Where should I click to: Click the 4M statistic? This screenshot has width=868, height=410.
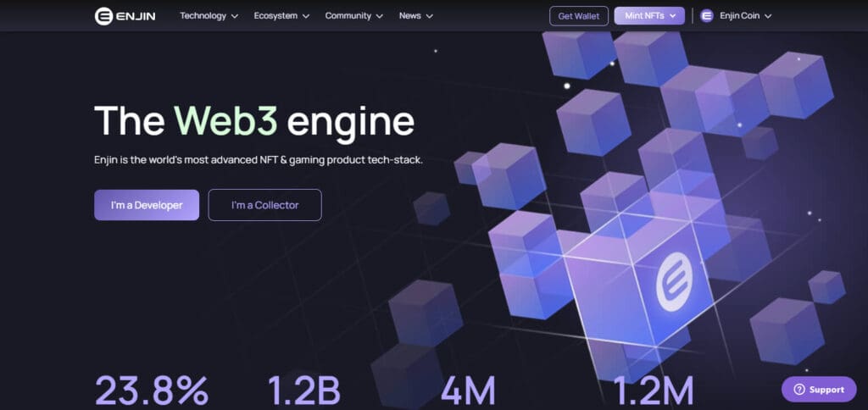point(468,391)
